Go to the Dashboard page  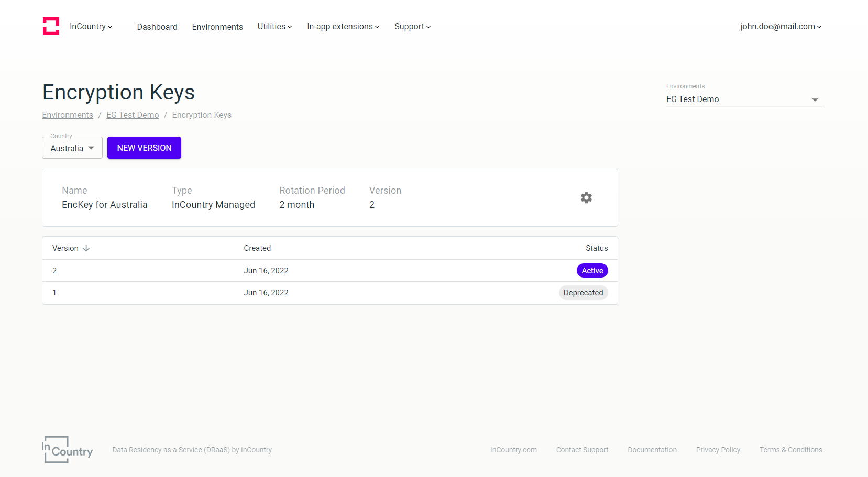pyautogui.click(x=157, y=27)
